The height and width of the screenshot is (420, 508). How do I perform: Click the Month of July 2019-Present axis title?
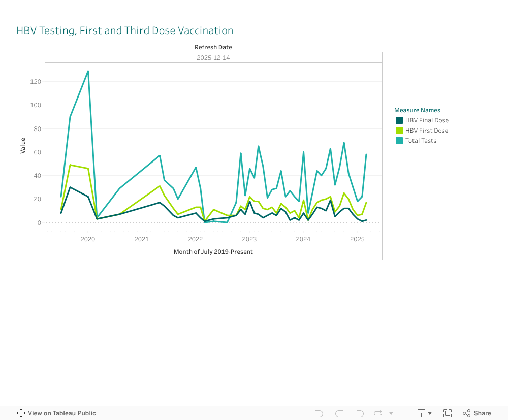click(x=213, y=252)
